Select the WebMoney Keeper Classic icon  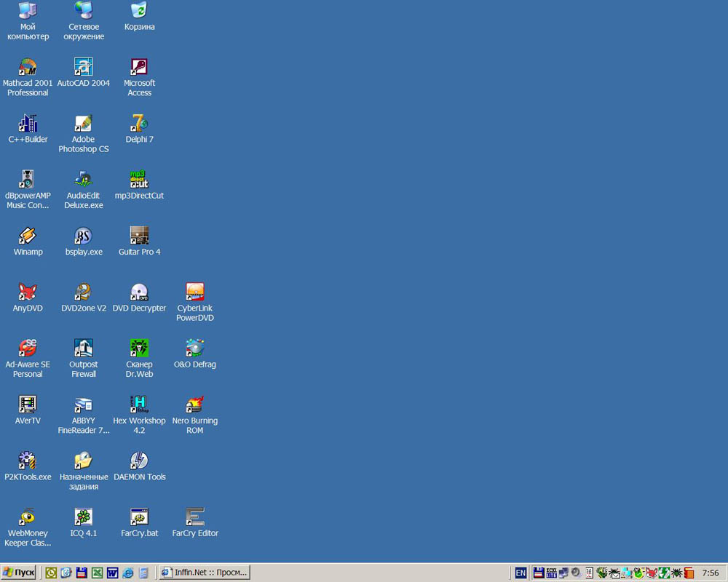(x=28, y=527)
